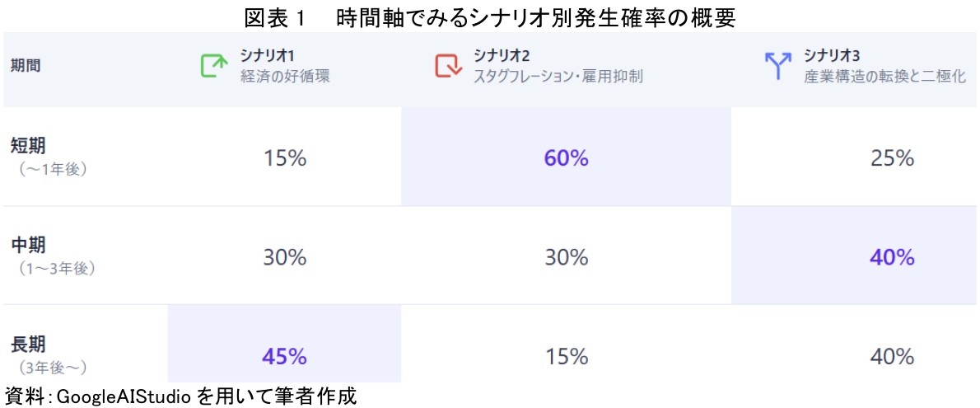Image resolution: width=980 pixels, height=408 pixels.
Task: Click the 中期 30% value under シナリオ1
Action: pos(285,257)
